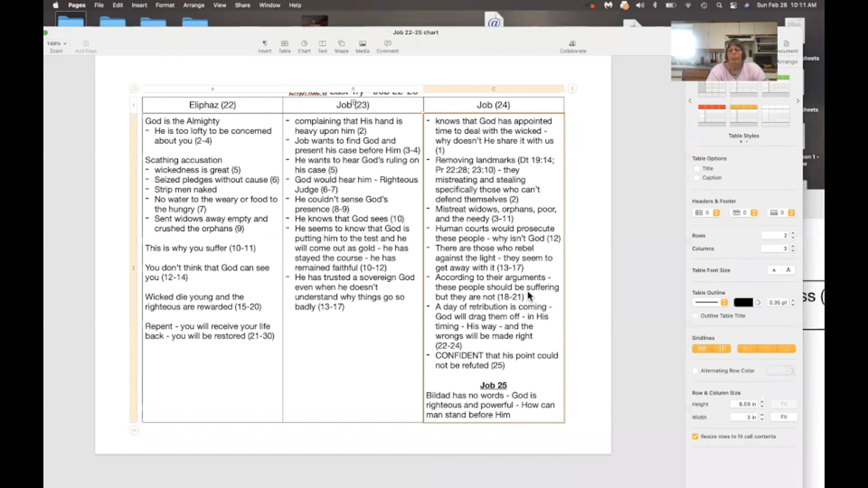The width and height of the screenshot is (868, 488).
Task: Click the Fit button for Width
Action: (x=784, y=417)
